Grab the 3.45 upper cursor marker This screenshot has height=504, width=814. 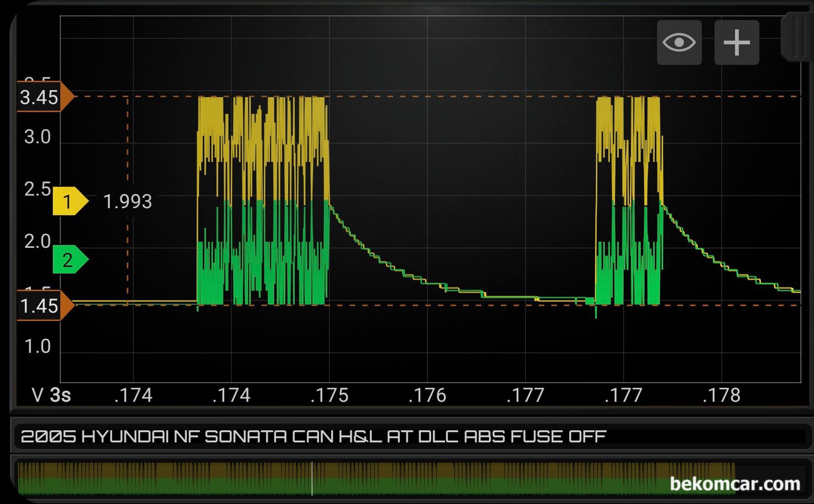point(45,97)
